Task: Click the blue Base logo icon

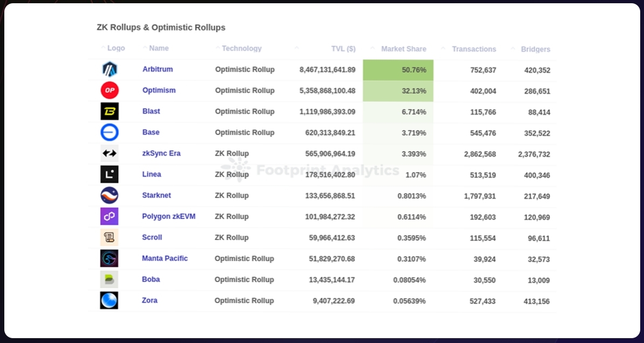Action: point(110,132)
